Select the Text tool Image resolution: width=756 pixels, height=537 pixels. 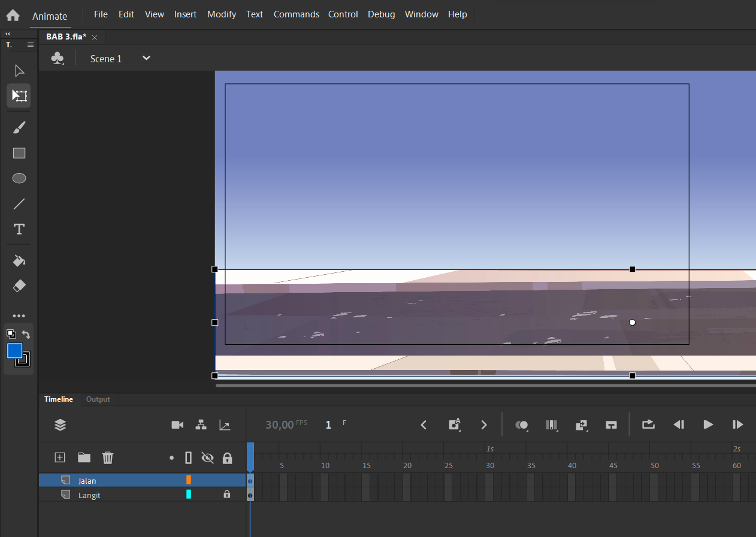click(19, 229)
